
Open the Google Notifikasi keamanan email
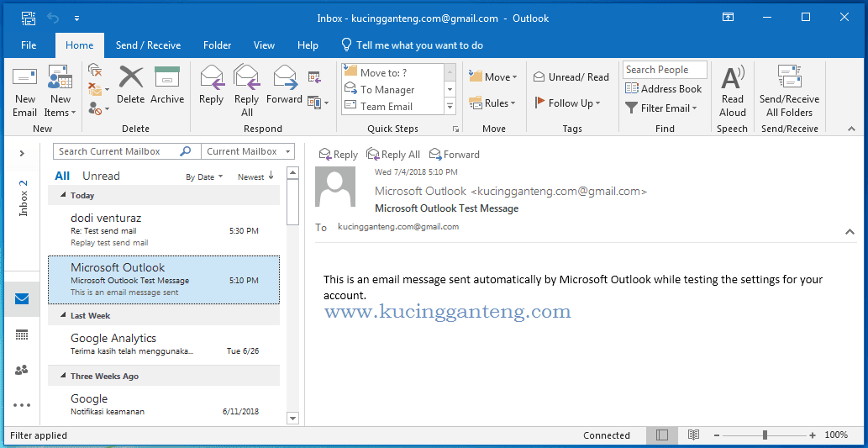(x=164, y=405)
